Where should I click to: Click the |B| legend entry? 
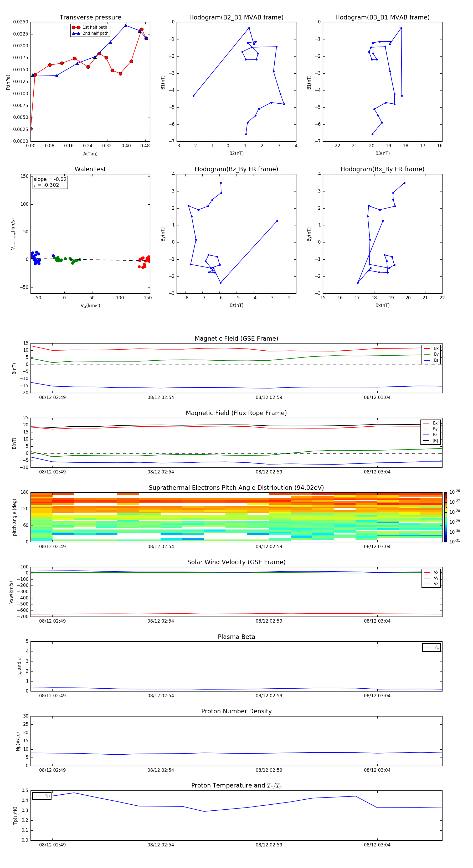click(x=431, y=441)
